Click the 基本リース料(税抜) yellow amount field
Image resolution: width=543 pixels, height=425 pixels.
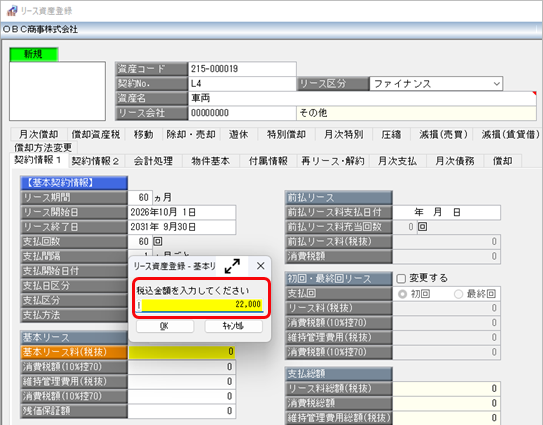(182, 352)
